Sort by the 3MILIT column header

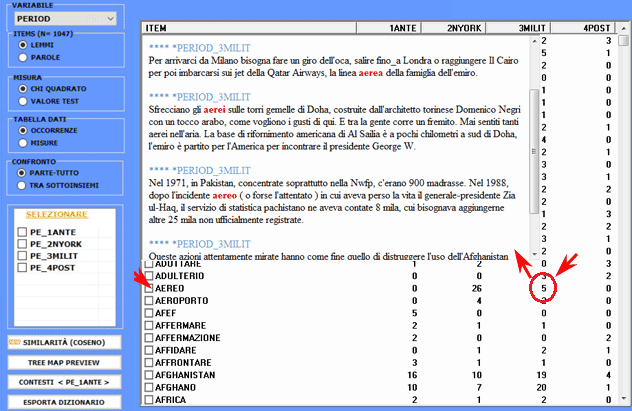pos(518,28)
